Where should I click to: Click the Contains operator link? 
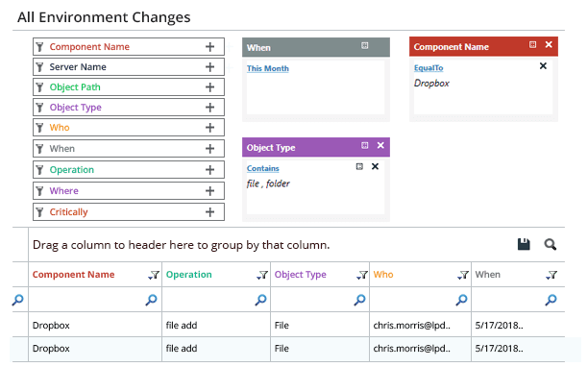point(262,168)
